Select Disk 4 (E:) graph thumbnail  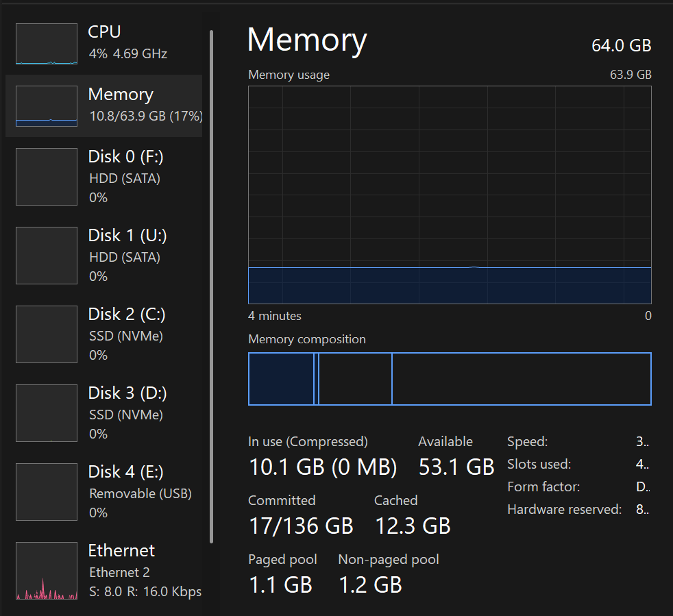(x=46, y=492)
